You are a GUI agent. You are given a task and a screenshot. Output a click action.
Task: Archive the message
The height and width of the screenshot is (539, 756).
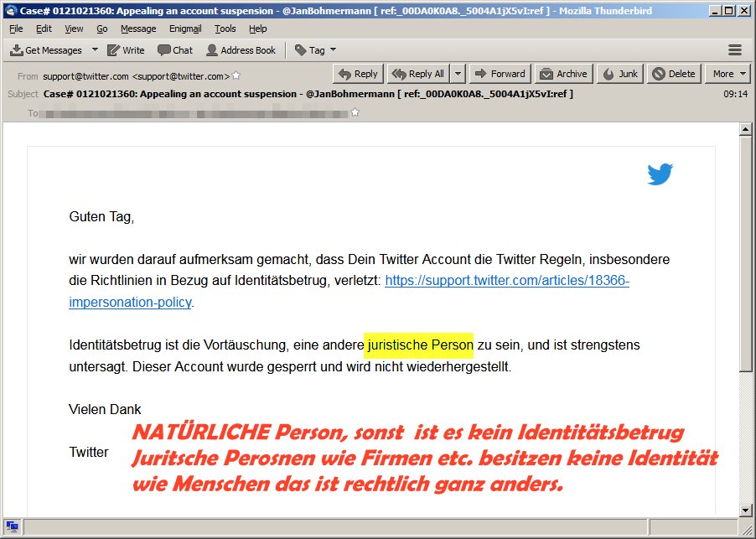(x=563, y=74)
